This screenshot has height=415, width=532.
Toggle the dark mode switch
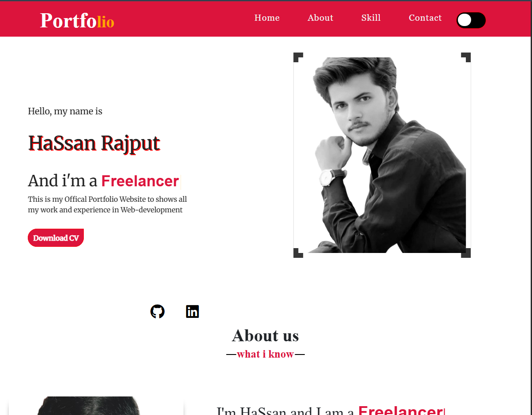click(471, 20)
